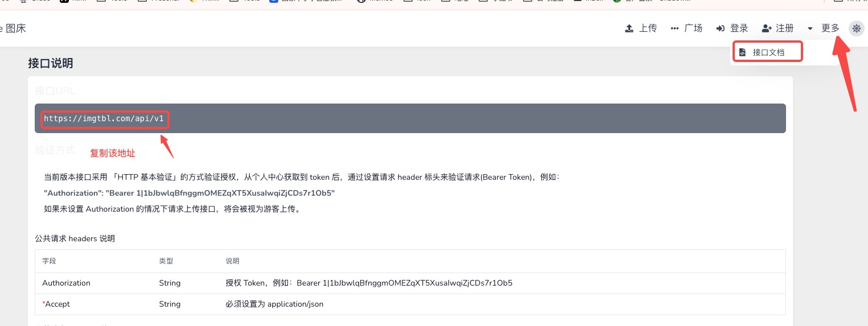
Task: Open the 更多 navigation menu label
Action: [x=830, y=28]
